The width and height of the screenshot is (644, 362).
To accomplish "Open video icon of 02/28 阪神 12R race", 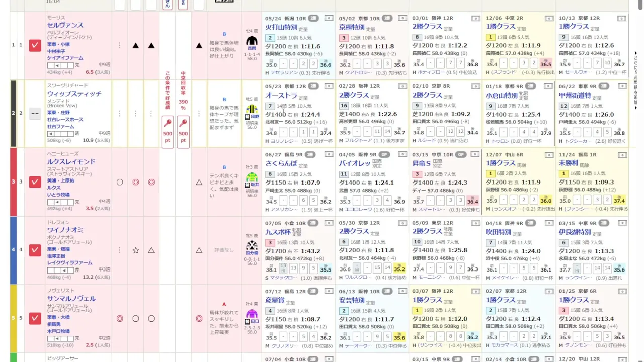I will tap(403, 86).
